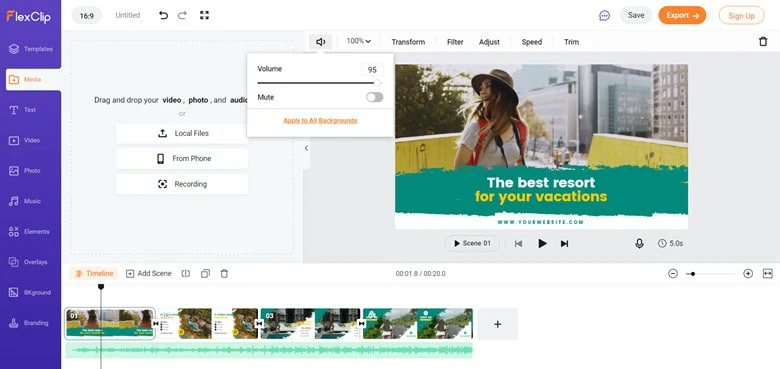Viewport: 780px width, 369px height.
Task: Play Scene 01 preview
Action: [x=472, y=243]
